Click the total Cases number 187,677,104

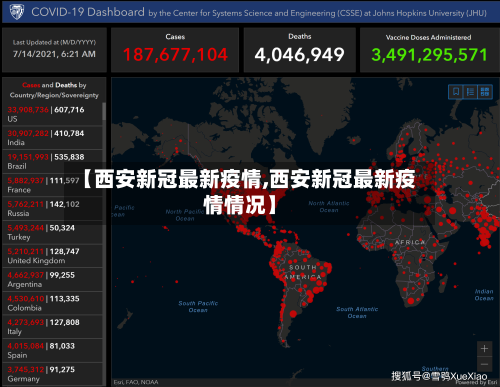[175, 55]
